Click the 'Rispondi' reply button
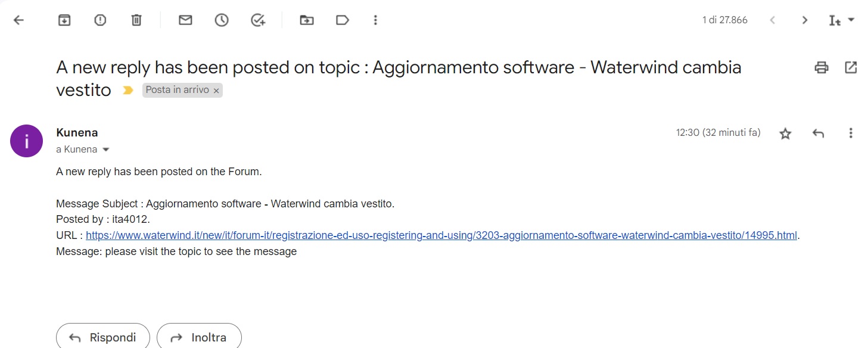Screen dimensions: 868x348 102,337
